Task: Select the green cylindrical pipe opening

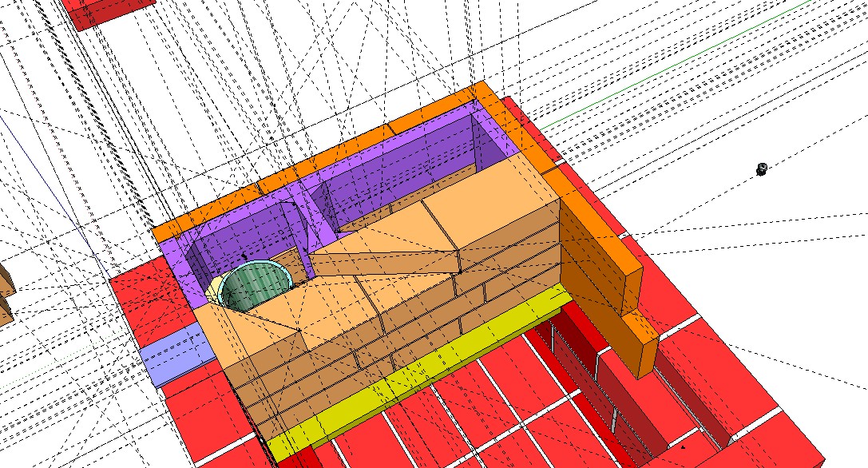Action: [256, 288]
